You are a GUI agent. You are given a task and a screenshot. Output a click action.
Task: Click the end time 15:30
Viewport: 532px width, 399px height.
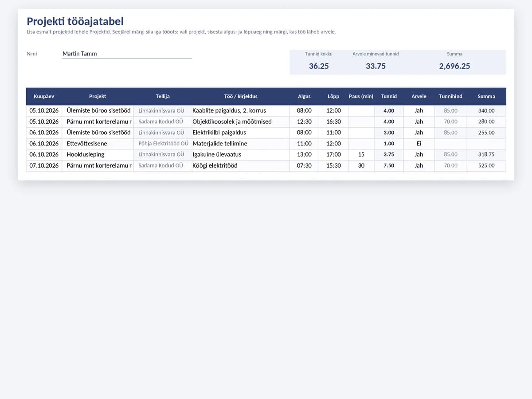333,165
